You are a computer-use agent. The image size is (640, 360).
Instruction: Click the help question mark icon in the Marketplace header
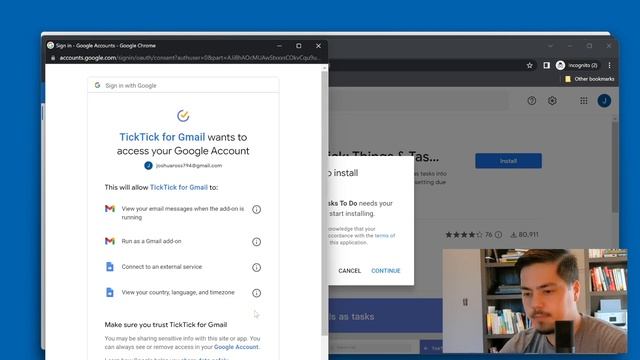coord(531,101)
